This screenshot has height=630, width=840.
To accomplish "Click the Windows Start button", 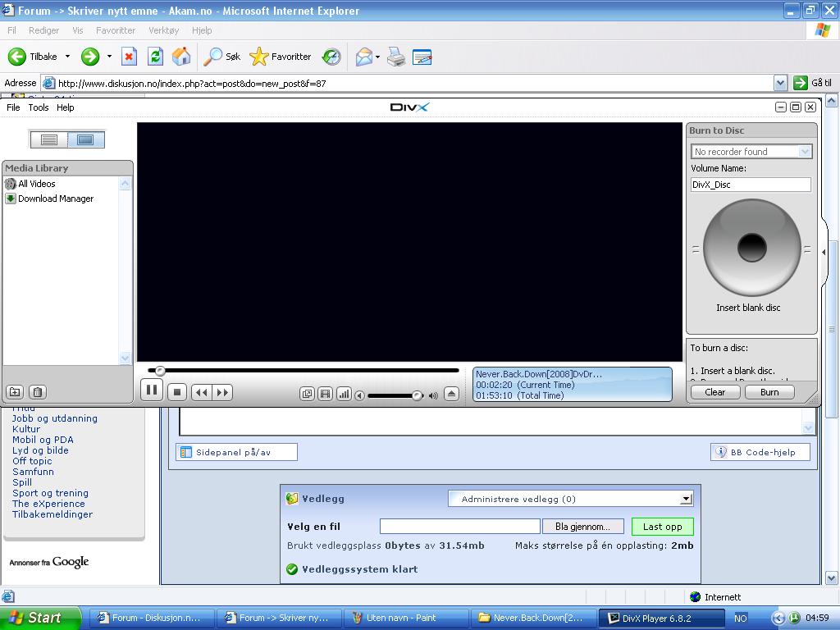I will pos(40,618).
